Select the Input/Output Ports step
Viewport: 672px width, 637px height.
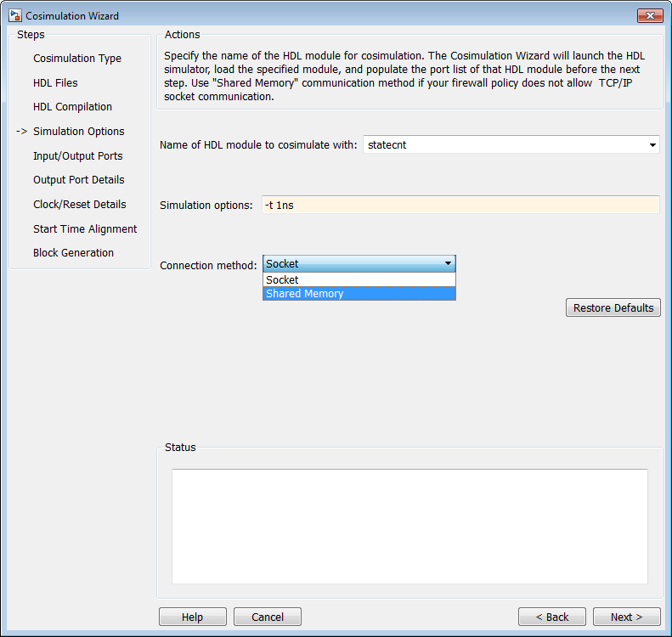pos(78,156)
